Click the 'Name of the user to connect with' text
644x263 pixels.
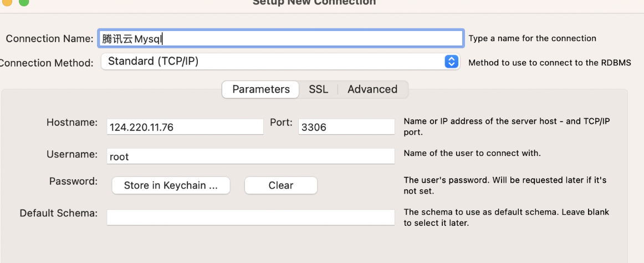coord(472,153)
